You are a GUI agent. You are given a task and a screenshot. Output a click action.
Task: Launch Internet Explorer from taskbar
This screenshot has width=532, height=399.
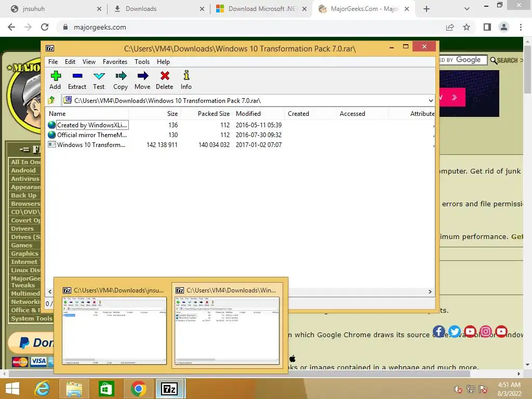tap(43, 389)
